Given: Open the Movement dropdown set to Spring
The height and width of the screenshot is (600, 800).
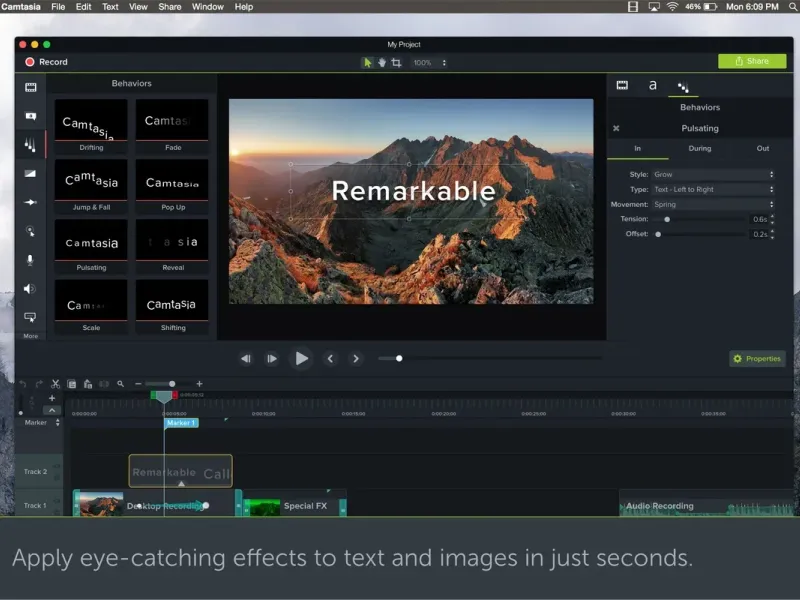Looking at the screenshot, I should 713,204.
